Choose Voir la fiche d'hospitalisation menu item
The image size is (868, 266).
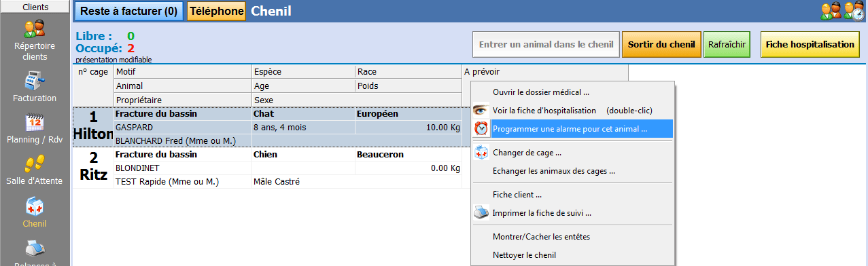point(572,110)
